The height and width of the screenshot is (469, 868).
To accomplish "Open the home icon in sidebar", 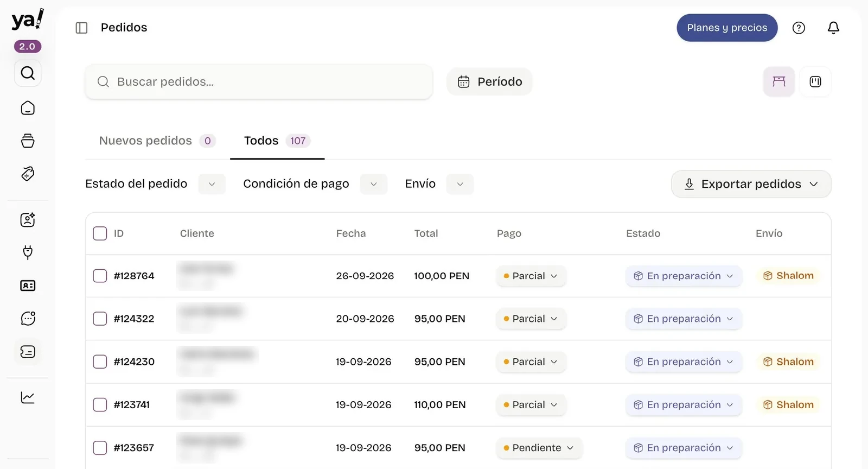I will (28, 108).
